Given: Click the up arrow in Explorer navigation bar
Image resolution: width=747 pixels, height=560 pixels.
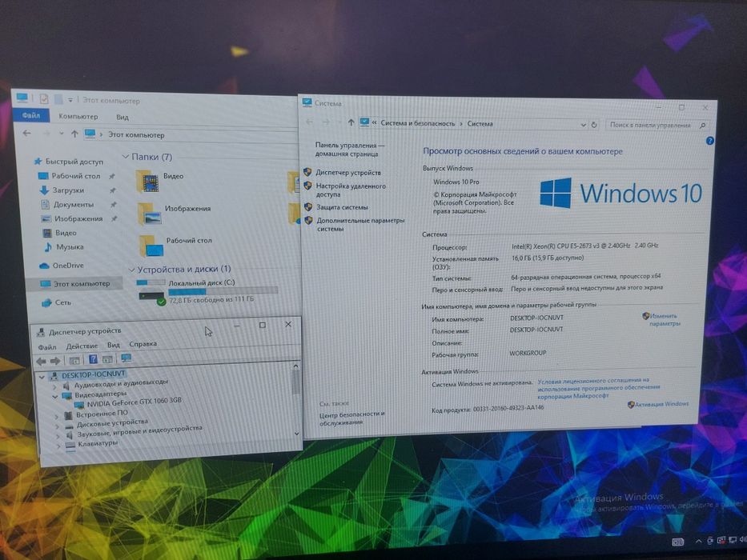Looking at the screenshot, I should click(x=74, y=134).
